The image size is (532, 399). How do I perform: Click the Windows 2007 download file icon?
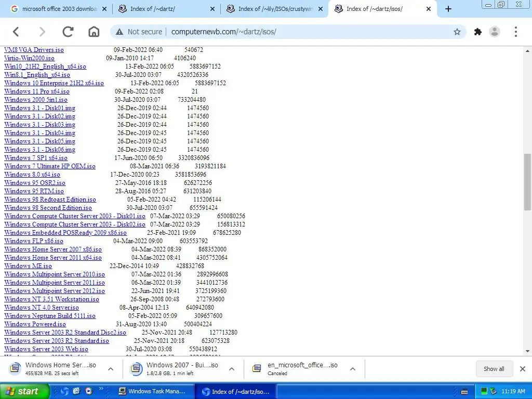click(x=136, y=368)
